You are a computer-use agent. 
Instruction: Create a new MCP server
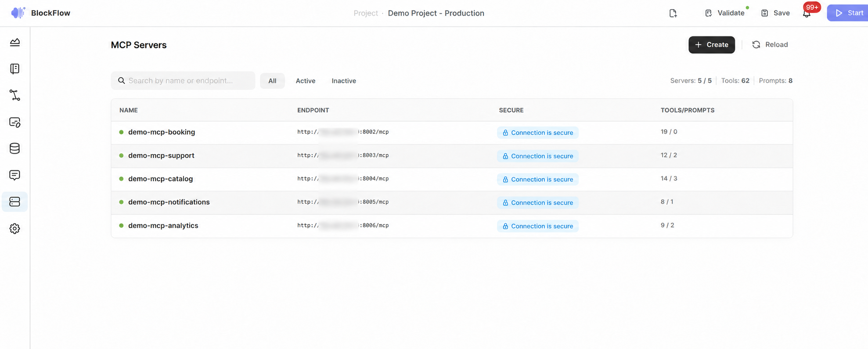(712, 45)
